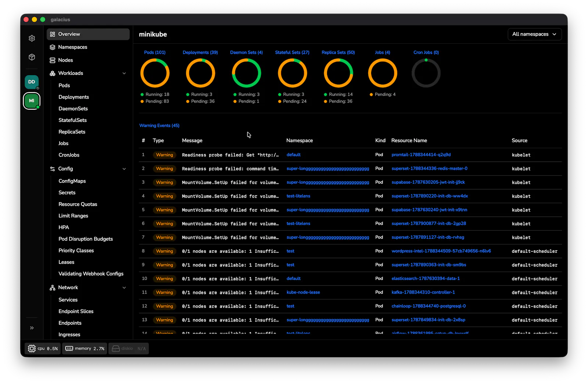The image size is (588, 384).
Task: Click the Daemon Sets donut chart
Action: [x=247, y=73]
